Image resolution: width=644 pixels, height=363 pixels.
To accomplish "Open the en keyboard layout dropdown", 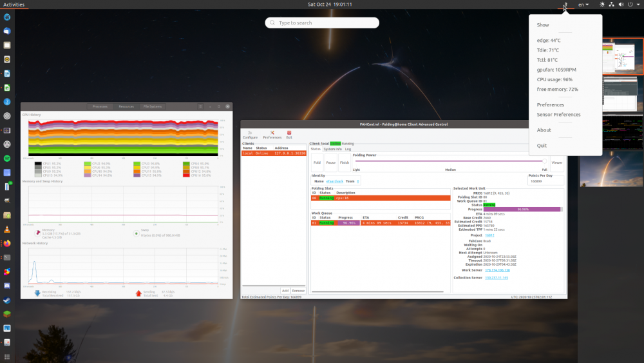I will coord(583,5).
